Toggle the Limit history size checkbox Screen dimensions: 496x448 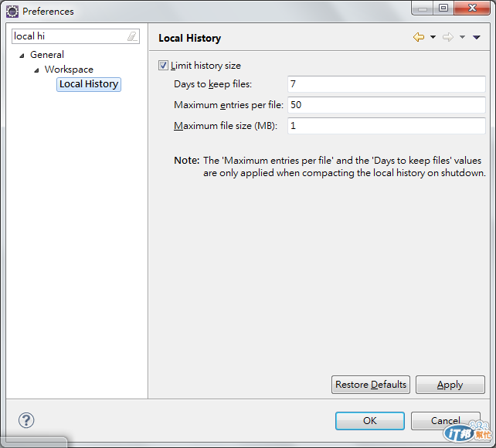[x=163, y=66]
